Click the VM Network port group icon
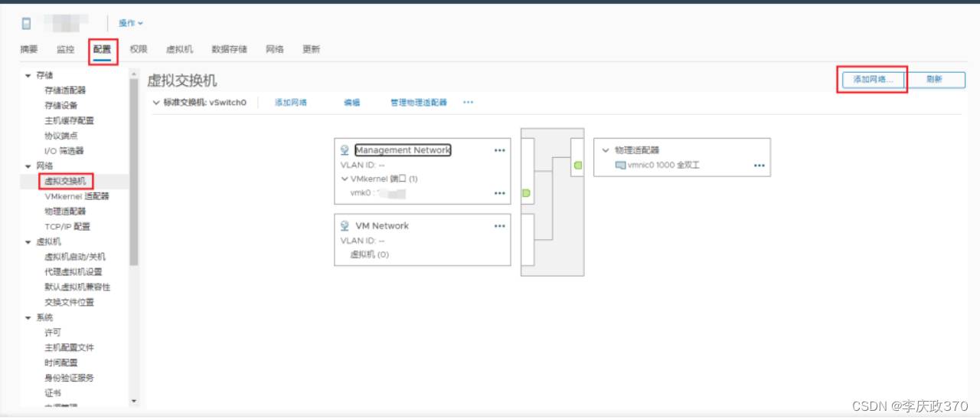 point(345,226)
